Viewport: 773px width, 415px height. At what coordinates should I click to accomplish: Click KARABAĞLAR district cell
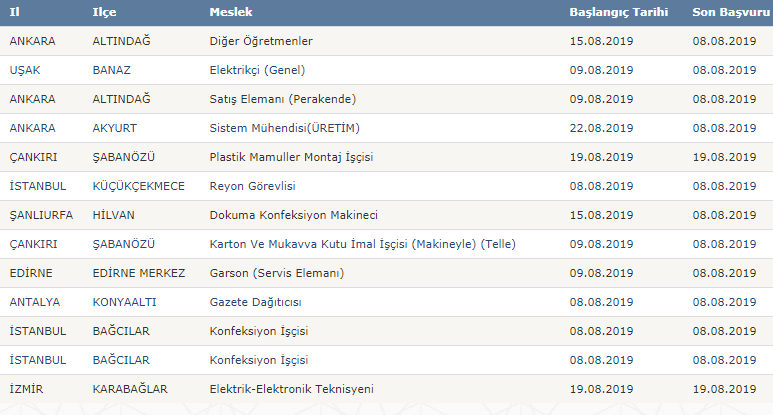click(x=130, y=389)
